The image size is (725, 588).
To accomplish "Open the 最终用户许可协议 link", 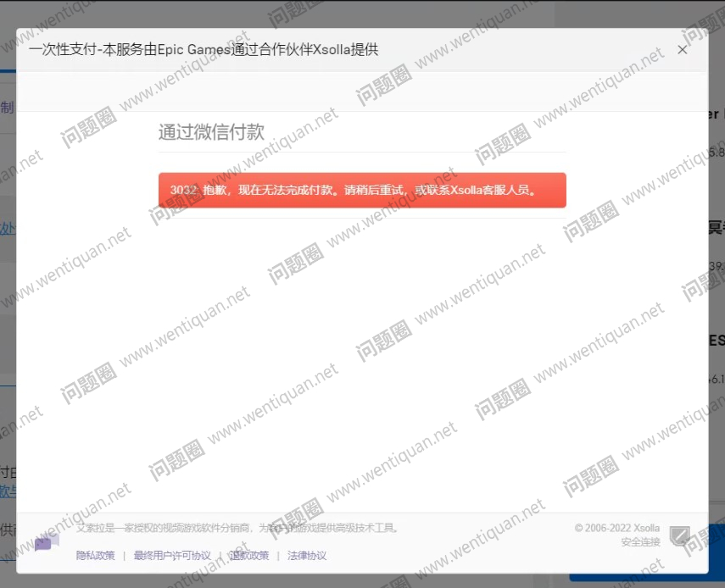I will (172, 556).
